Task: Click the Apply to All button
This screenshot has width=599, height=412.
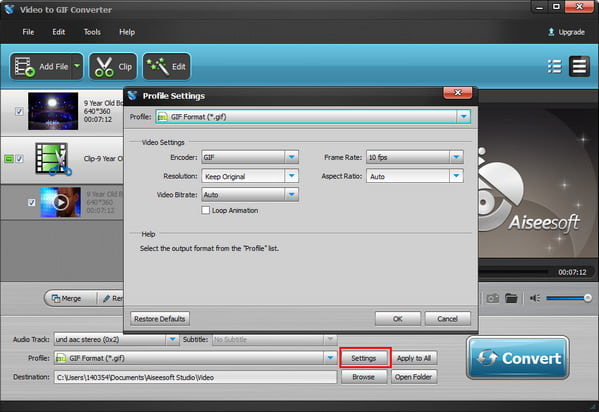Action: pos(414,358)
